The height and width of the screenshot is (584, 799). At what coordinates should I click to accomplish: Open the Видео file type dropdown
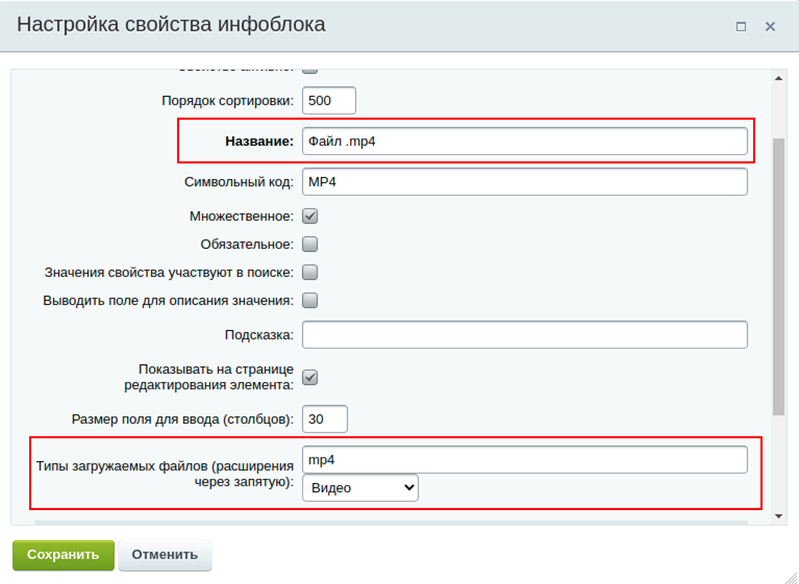point(360,487)
